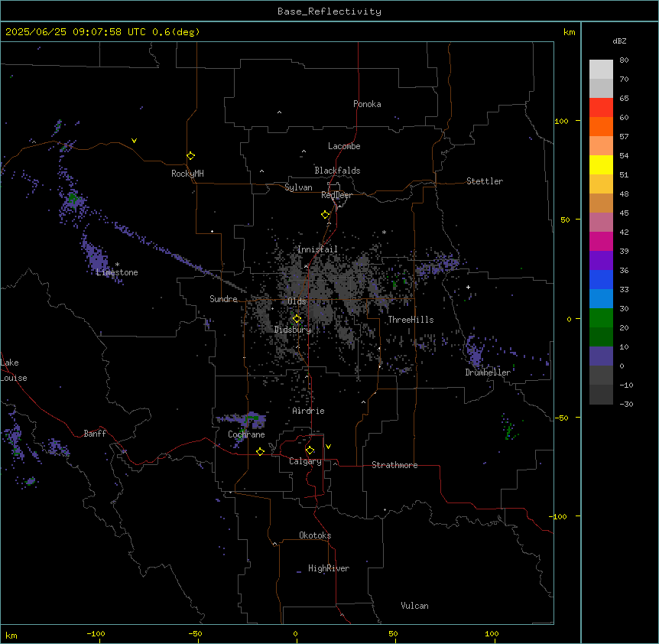
Task: Pick the yellow diamond marker right of Cochrane
Action: tap(260, 451)
